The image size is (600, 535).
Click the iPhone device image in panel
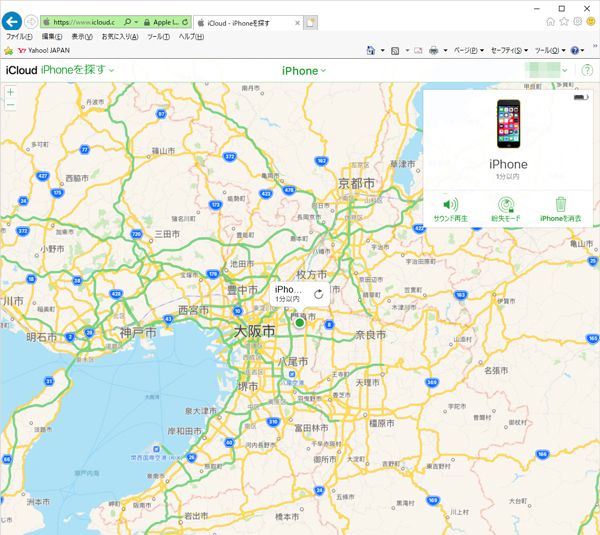pos(508,124)
